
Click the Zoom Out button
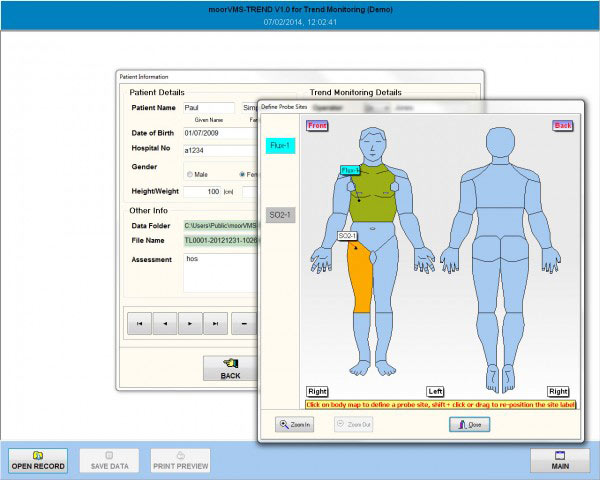pos(353,424)
